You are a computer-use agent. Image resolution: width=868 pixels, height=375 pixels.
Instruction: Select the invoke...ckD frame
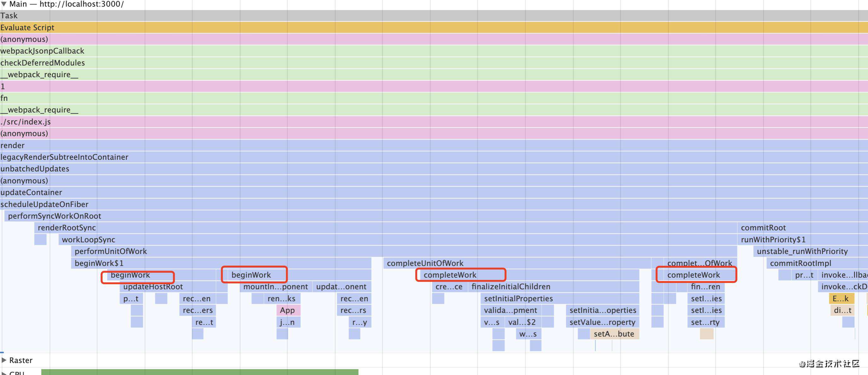pos(843,287)
